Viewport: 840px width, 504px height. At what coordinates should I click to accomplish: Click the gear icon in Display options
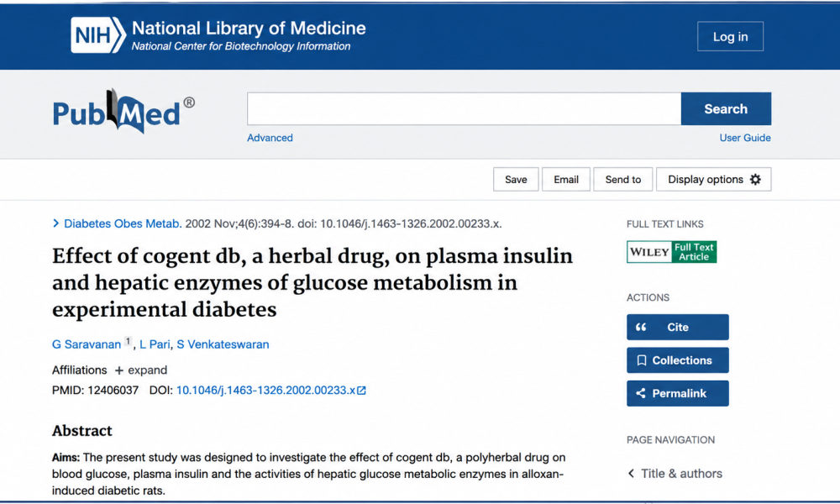pos(755,180)
